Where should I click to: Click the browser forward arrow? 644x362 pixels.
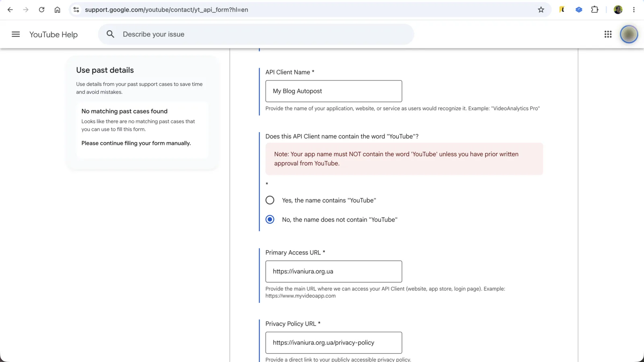(26, 10)
